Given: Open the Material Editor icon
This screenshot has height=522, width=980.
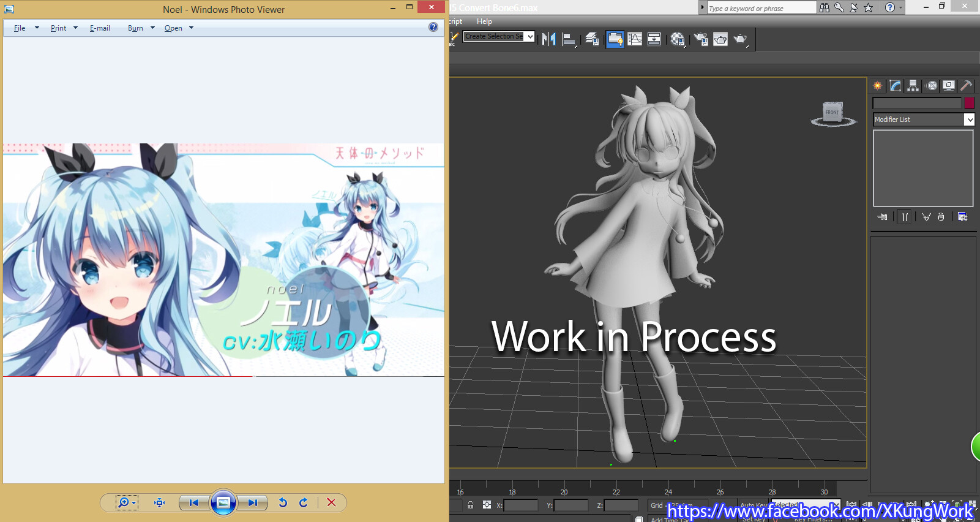Looking at the screenshot, I should (678, 39).
